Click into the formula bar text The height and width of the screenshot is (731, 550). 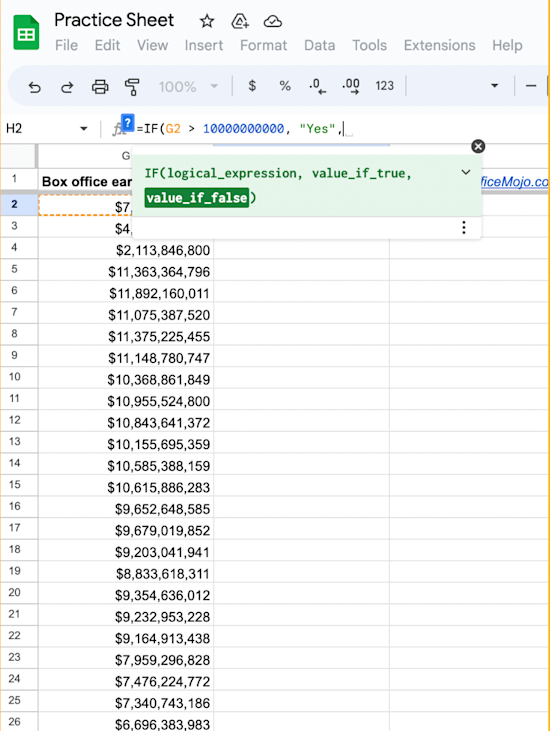(240, 129)
